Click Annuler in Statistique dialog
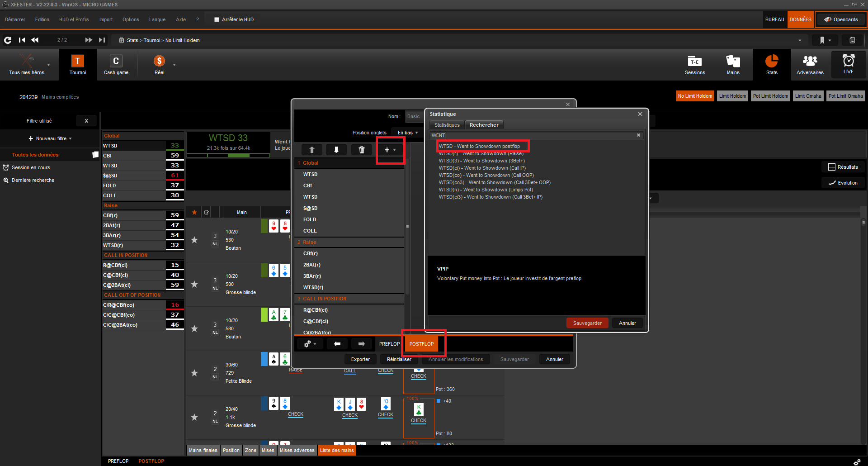 [x=627, y=323]
